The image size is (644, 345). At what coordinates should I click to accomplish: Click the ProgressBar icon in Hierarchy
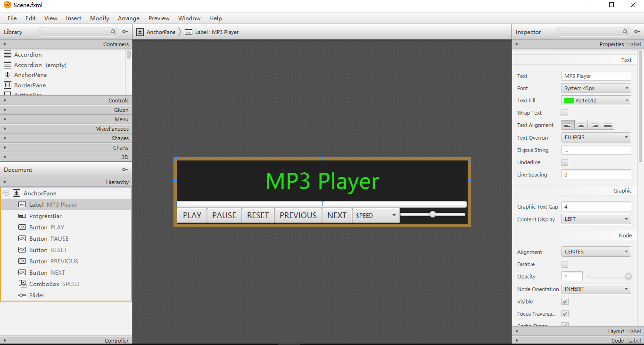coord(22,216)
